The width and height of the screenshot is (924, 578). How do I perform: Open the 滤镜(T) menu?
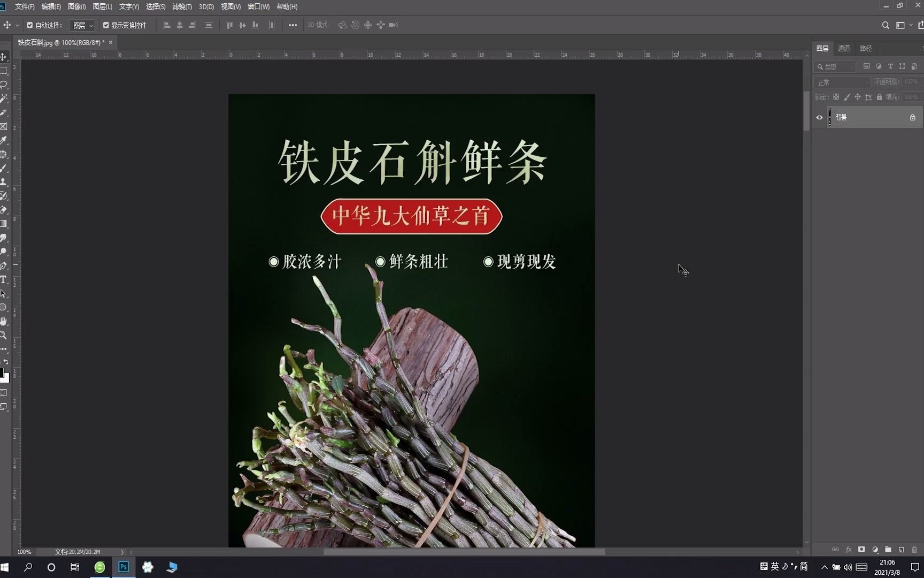(x=181, y=7)
